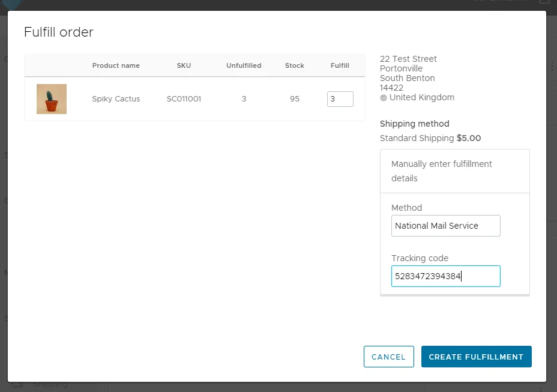Screen dimensions: 557x392
Task: Click the Product name column header
Action: pos(116,65)
